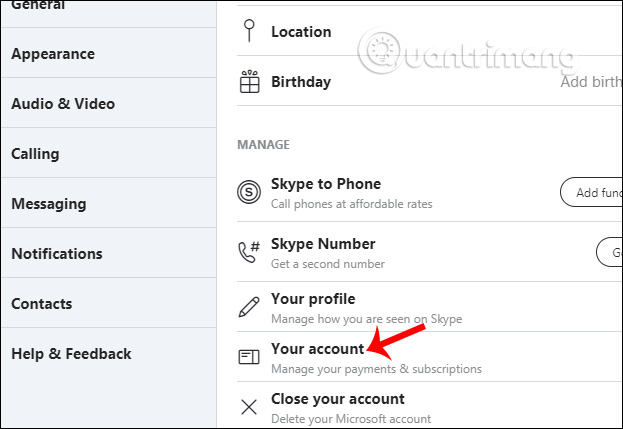Click the Your profile pencil icon
Screen dimensions: 623x429
[x=249, y=307]
